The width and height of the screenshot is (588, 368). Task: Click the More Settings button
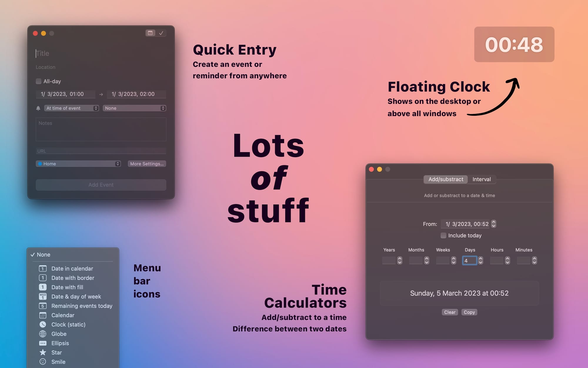coord(147,164)
